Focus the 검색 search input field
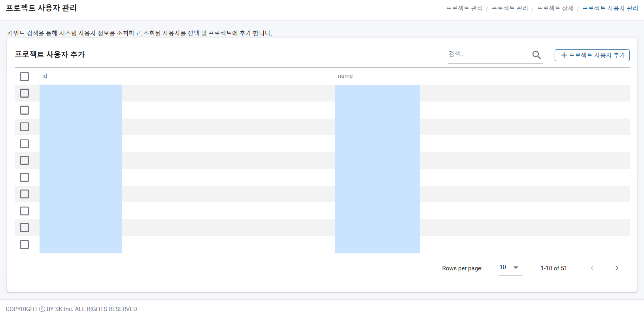Viewport: 644px width, 315px height. pos(489,55)
